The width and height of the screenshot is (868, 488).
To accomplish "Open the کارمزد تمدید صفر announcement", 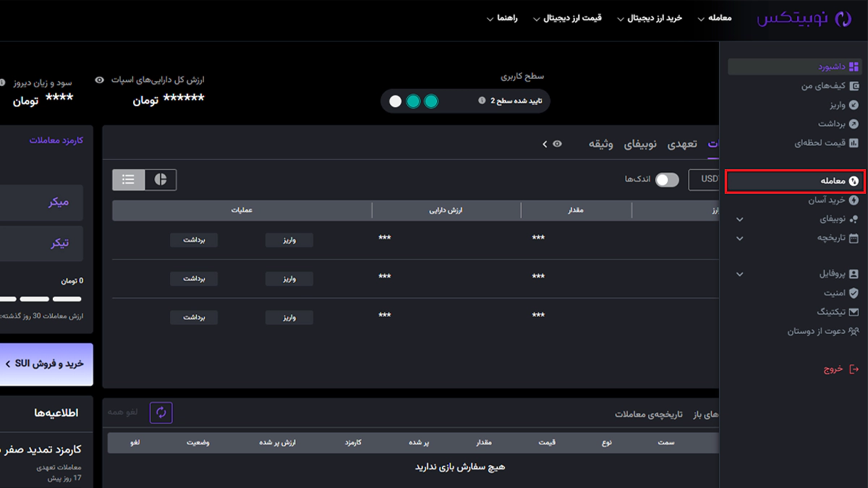I will [41, 450].
